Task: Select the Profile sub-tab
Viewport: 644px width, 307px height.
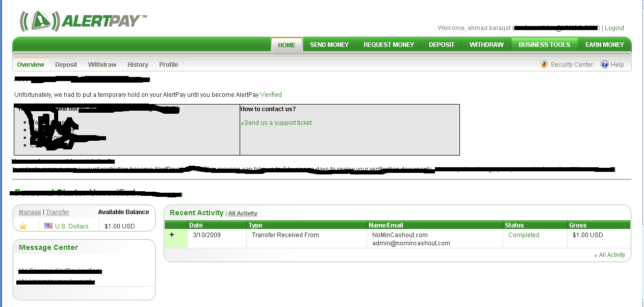Action: (x=168, y=65)
